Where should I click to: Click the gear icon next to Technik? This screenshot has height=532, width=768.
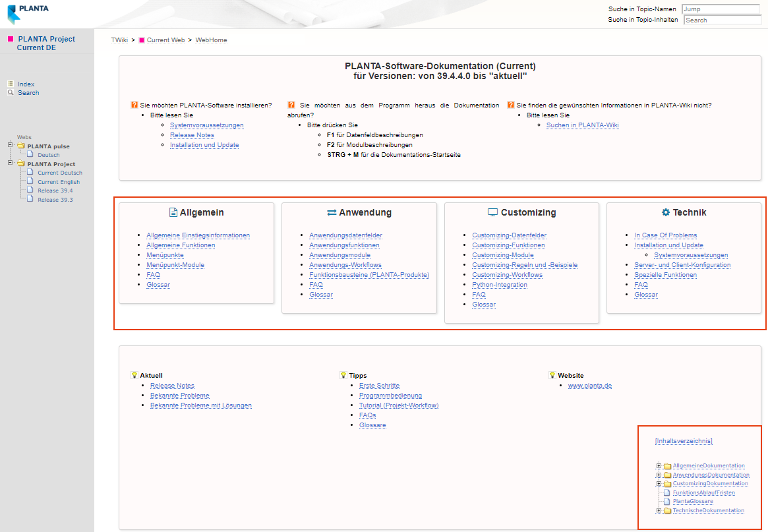(x=665, y=212)
